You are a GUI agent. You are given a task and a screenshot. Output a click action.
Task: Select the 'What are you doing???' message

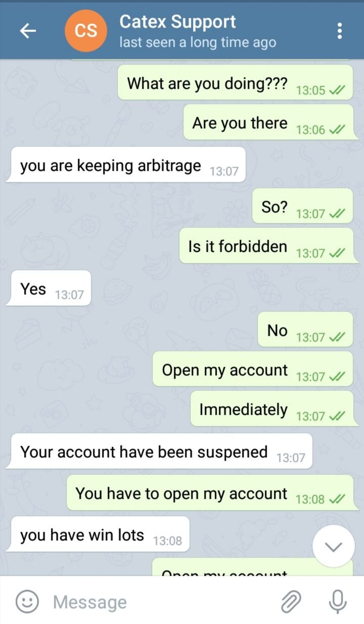(235, 83)
